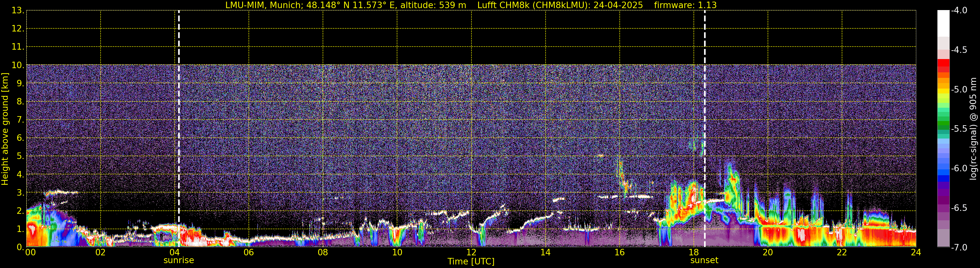Click the white dashed sunset marker line
This screenshot has width=980, height=268.
pos(705,128)
